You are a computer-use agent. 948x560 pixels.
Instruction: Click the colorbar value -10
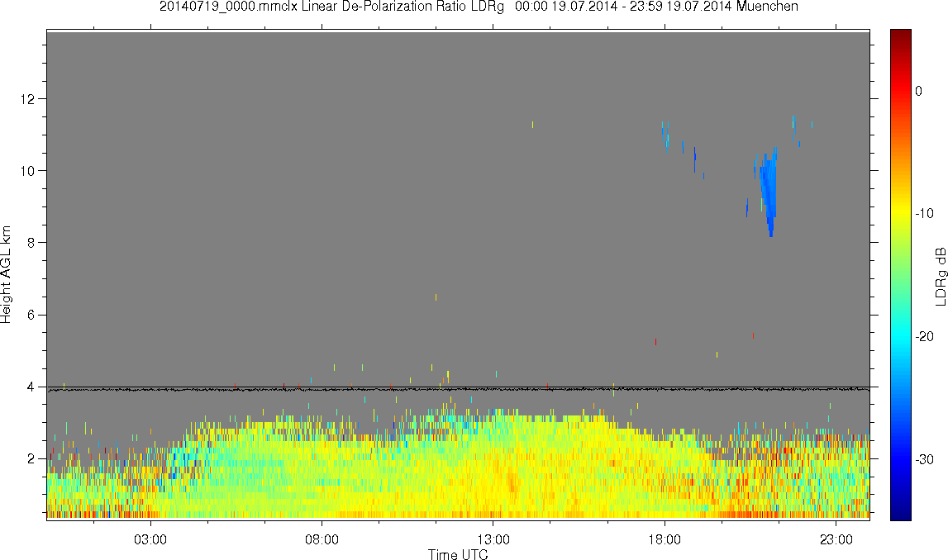point(924,213)
